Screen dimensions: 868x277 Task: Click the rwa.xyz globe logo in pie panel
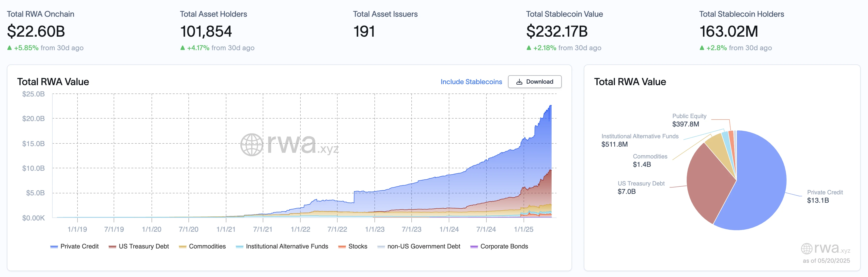806,249
